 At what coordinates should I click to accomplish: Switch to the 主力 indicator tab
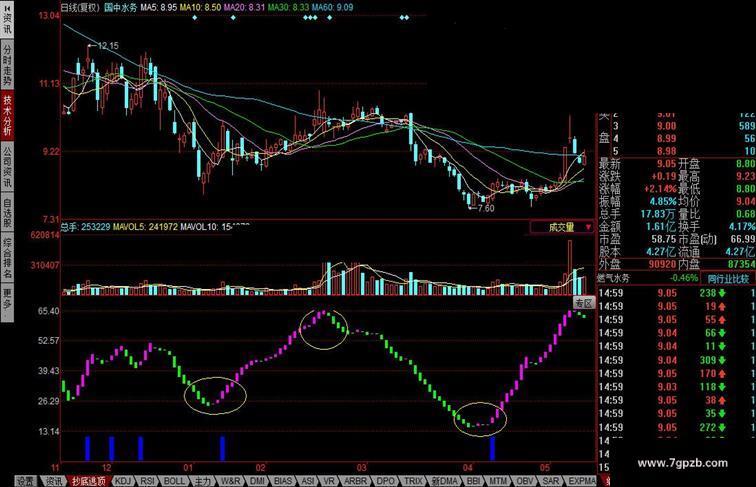pyautogui.click(x=202, y=481)
